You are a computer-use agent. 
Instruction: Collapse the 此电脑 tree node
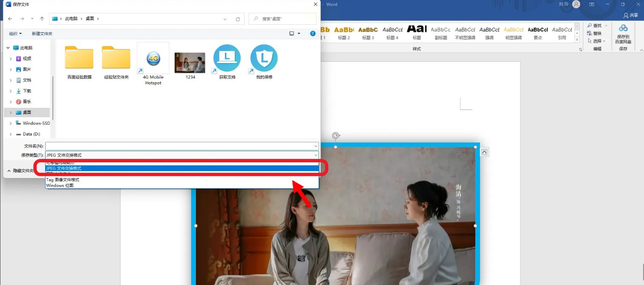tap(9, 48)
